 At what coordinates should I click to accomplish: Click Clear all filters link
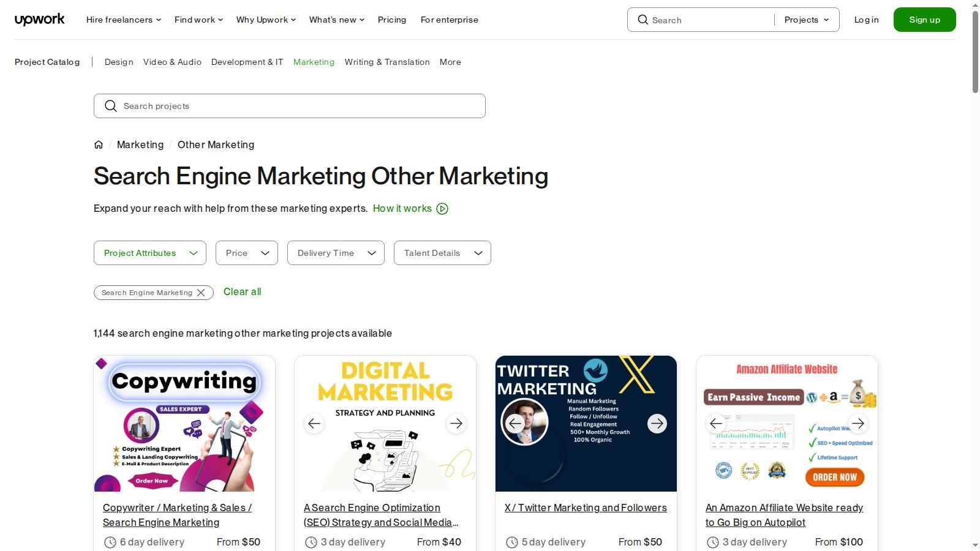(x=243, y=291)
